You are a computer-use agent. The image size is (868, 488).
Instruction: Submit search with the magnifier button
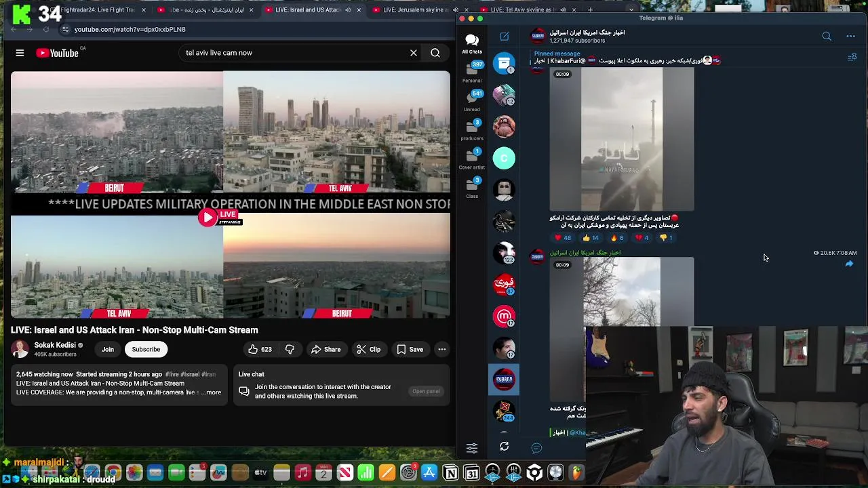[435, 53]
